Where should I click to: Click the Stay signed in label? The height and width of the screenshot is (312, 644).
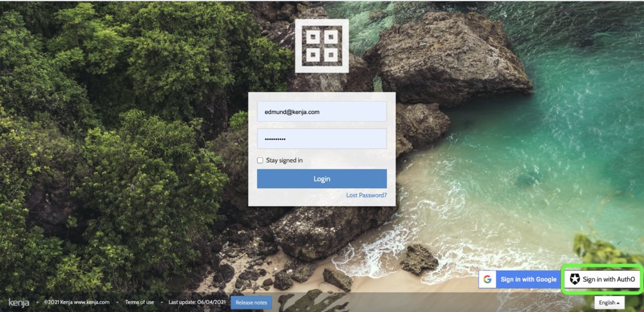point(284,161)
